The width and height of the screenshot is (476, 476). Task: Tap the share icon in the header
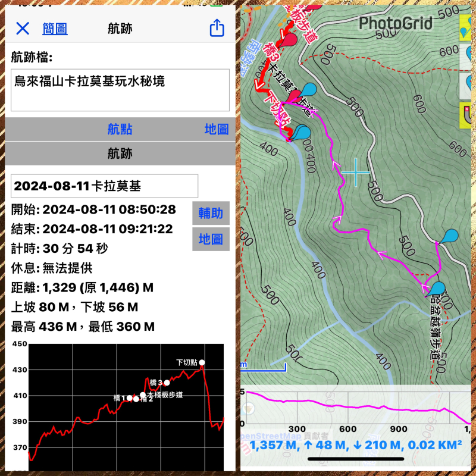coord(217,29)
